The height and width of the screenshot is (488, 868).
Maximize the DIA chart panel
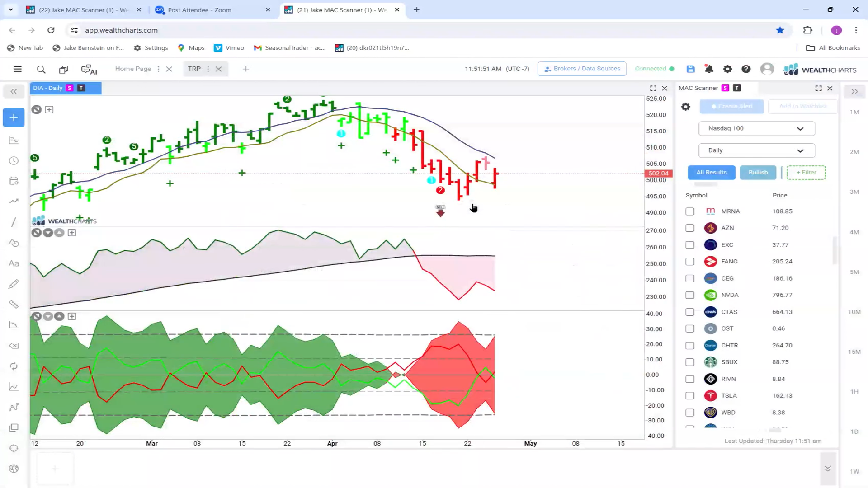pos(653,89)
